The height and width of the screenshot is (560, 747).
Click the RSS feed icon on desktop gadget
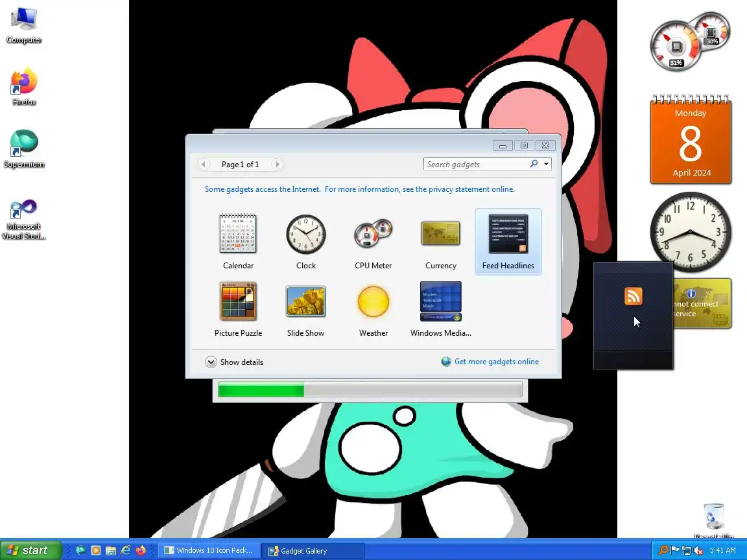pyautogui.click(x=633, y=296)
